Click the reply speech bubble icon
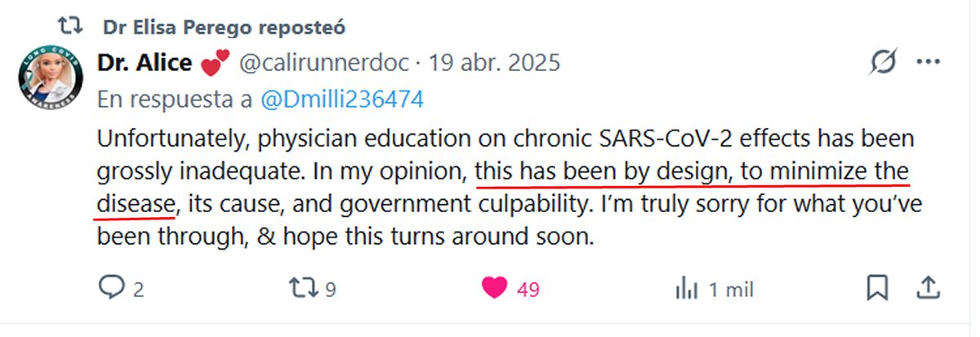The width and height of the screenshot is (980, 337). (x=110, y=288)
